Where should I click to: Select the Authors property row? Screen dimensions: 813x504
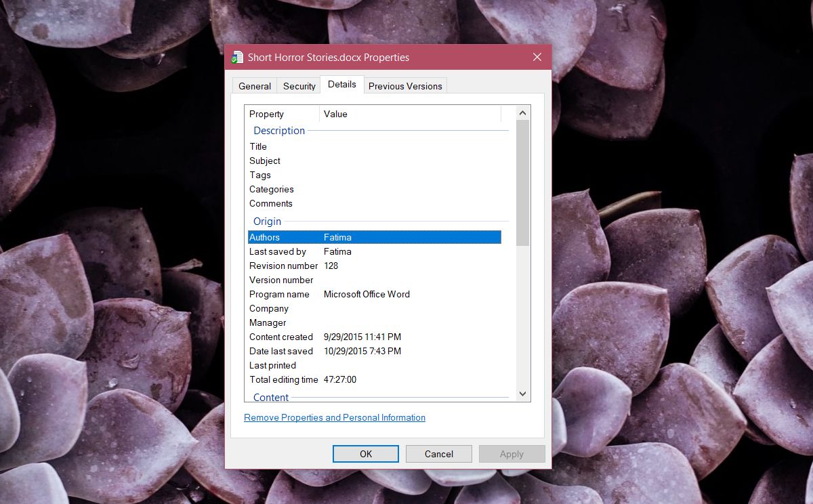click(374, 237)
